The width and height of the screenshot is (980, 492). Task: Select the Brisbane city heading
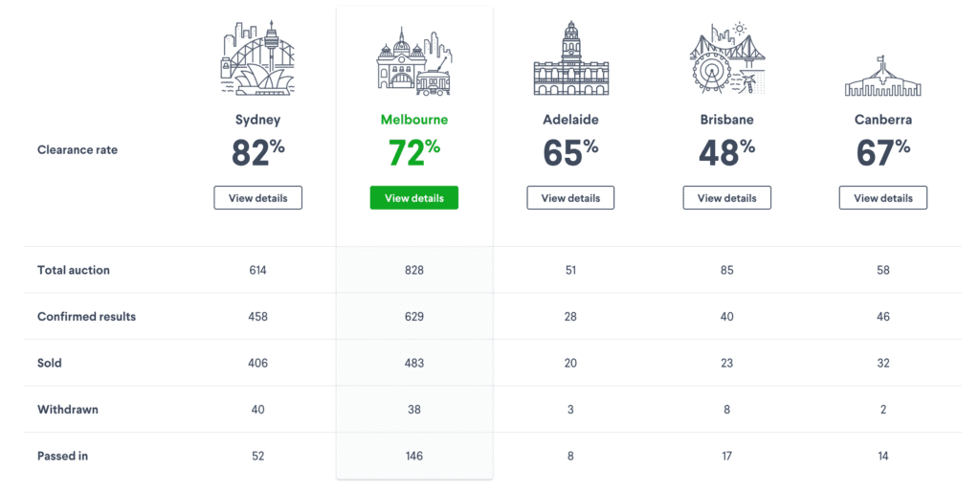pos(727,120)
